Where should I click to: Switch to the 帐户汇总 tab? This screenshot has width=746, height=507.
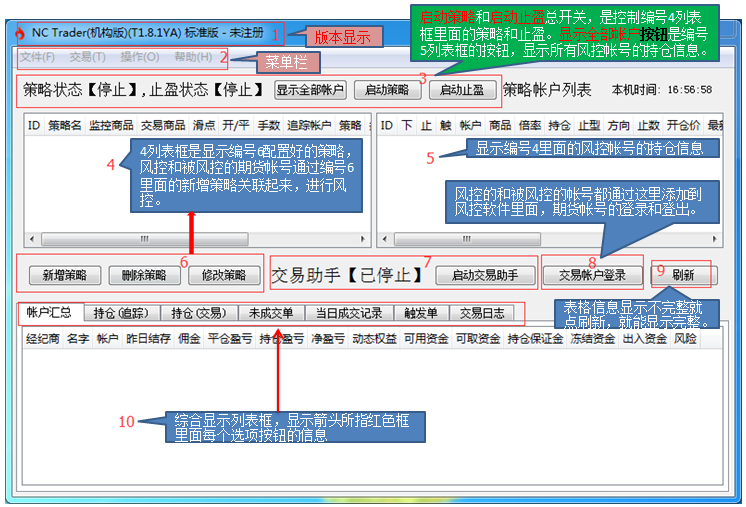coord(49,312)
